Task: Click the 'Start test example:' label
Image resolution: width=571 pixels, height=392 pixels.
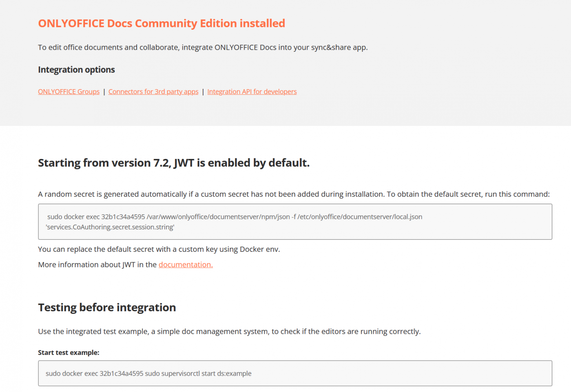Action: pyautogui.click(x=69, y=353)
